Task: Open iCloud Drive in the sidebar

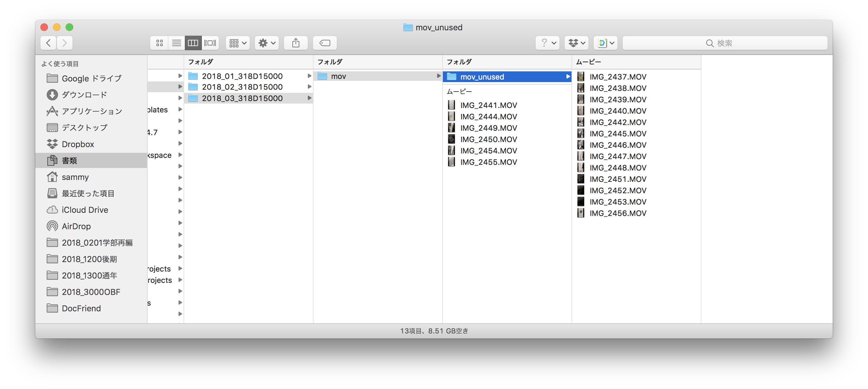Action: (x=91, y=210)
